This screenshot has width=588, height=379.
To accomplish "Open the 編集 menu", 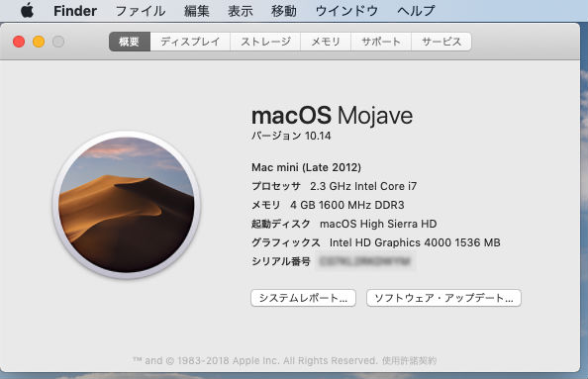I will coord(197,11).
